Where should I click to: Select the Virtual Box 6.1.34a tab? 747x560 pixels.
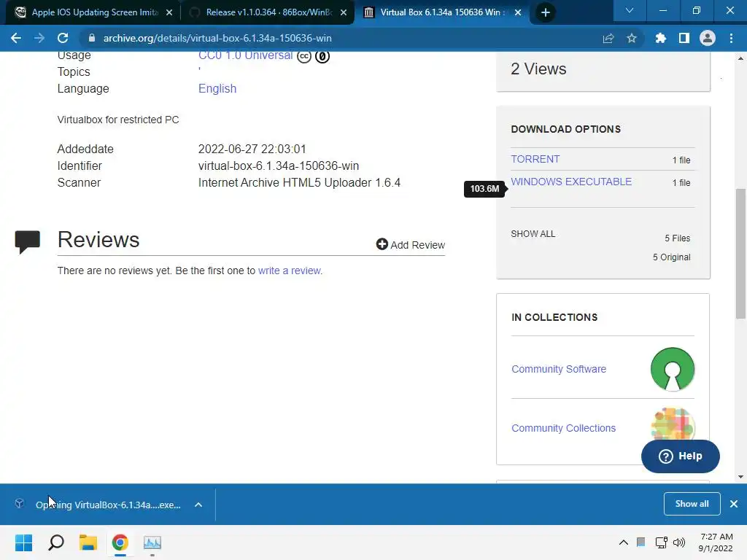(x=441, y=12)
